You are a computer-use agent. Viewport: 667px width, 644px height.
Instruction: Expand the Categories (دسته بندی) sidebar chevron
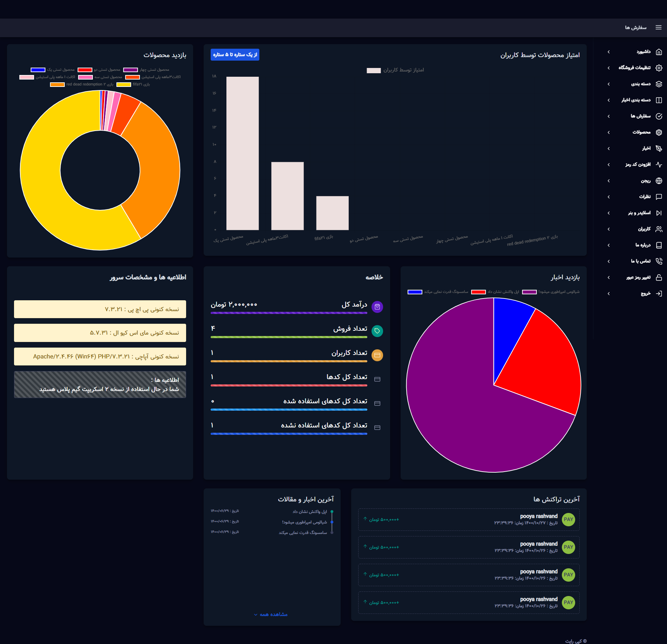click(x=608, y=84)
